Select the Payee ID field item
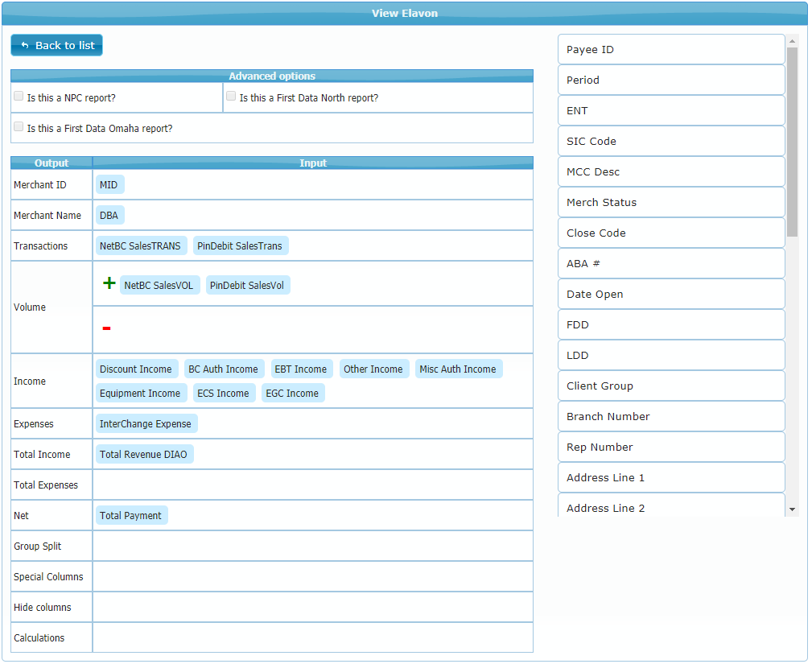Screen dimensions: 812x664 pos(671,50)
